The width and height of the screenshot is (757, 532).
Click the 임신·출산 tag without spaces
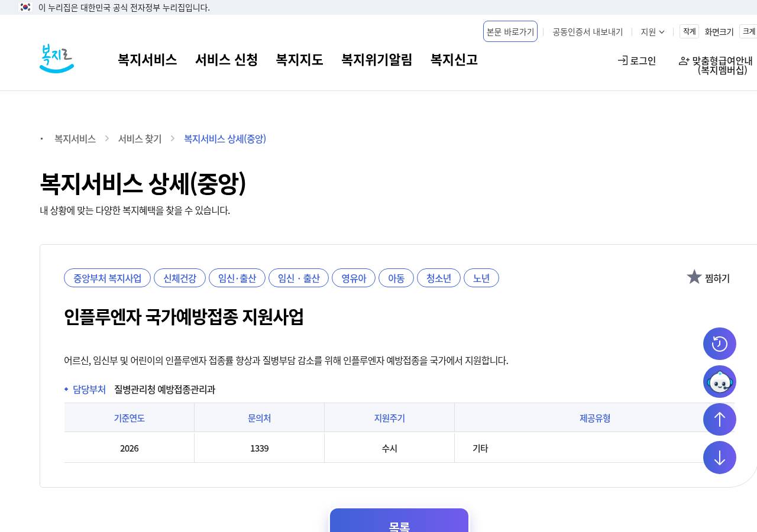[237, 278]
